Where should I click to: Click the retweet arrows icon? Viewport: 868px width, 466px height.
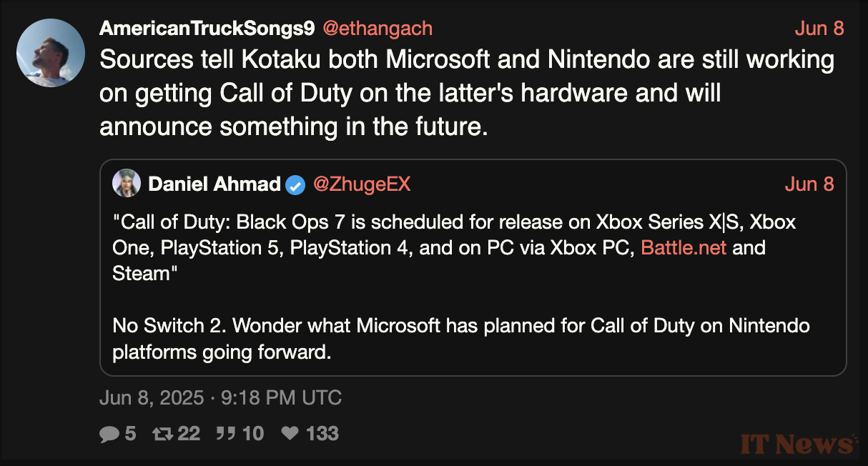coord(164,434)
